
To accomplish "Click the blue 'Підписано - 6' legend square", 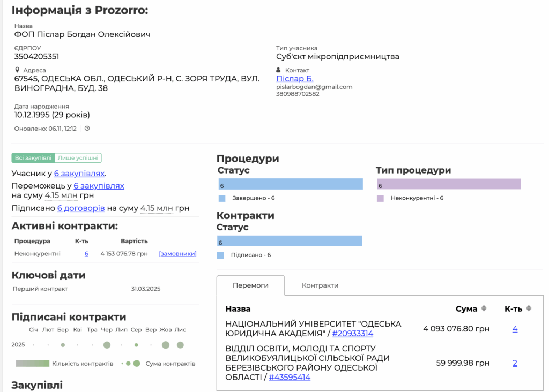I will 220,255.
